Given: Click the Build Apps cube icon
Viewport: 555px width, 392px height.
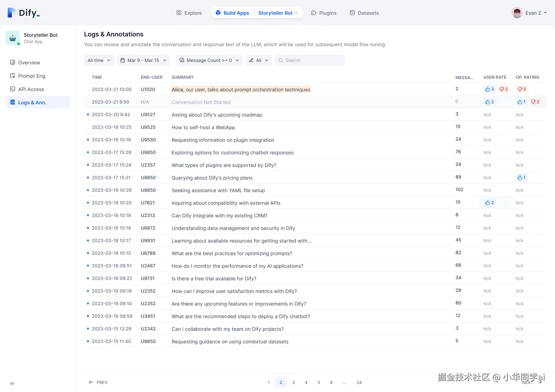Looking at the screenshot, I should [218, 13].
